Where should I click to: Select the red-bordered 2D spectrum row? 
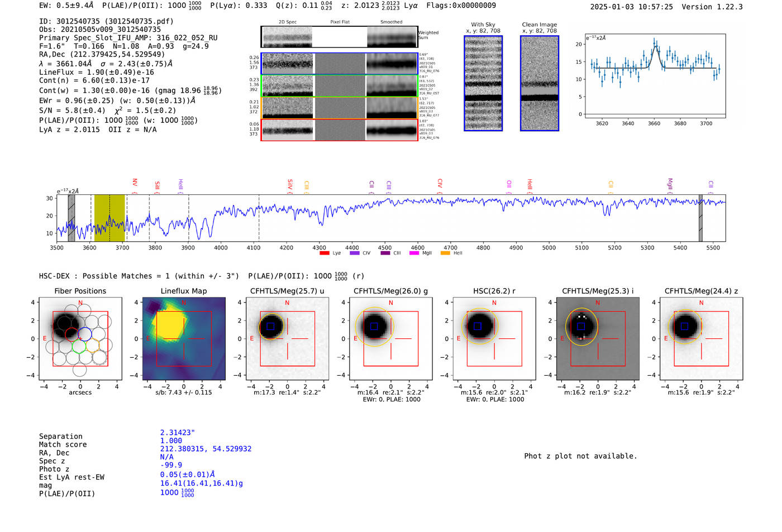(x=340, y=130)
